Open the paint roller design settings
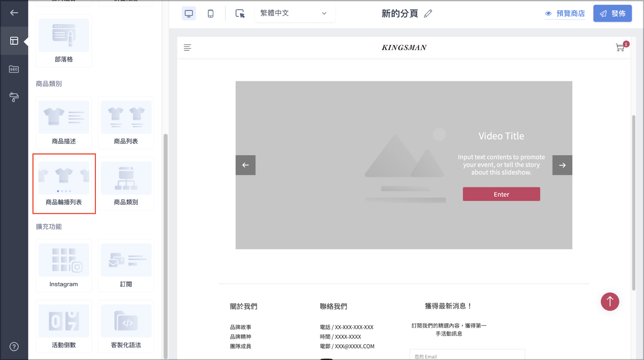The width and height of the screenshot is (644, 360). click(x=14, y=97)
